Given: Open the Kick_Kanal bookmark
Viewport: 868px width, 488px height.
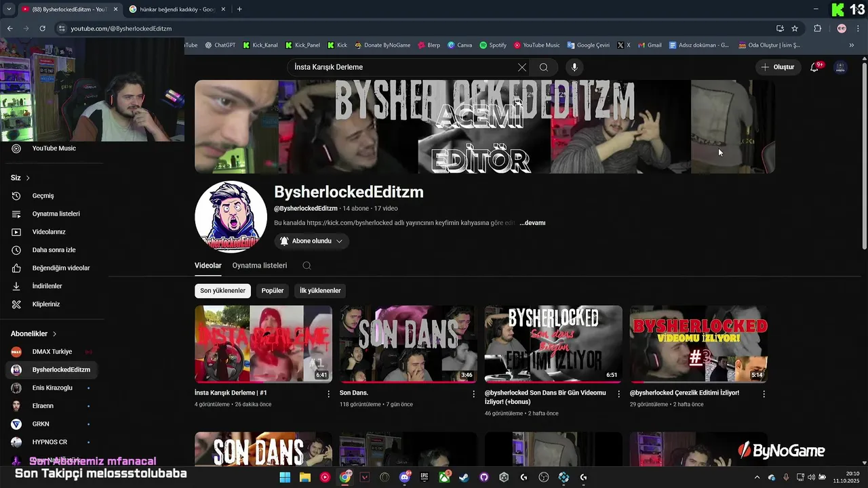Looking at the screenshot, I should (260, 45).
